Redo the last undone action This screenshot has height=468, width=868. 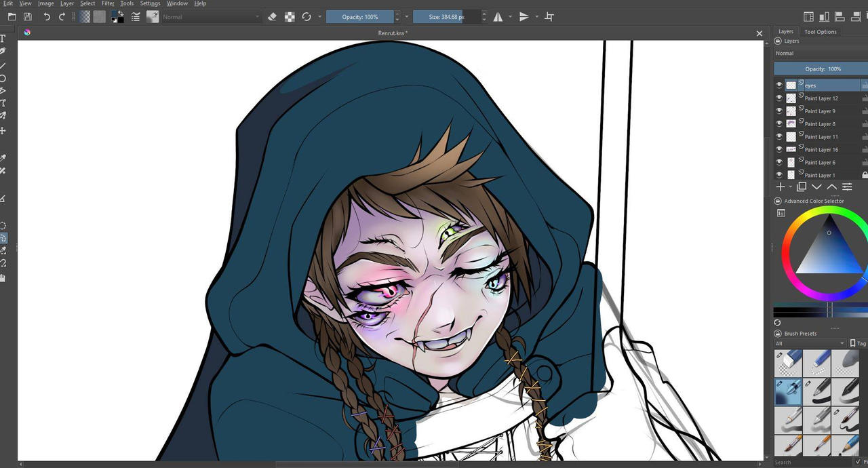point(62,17)
